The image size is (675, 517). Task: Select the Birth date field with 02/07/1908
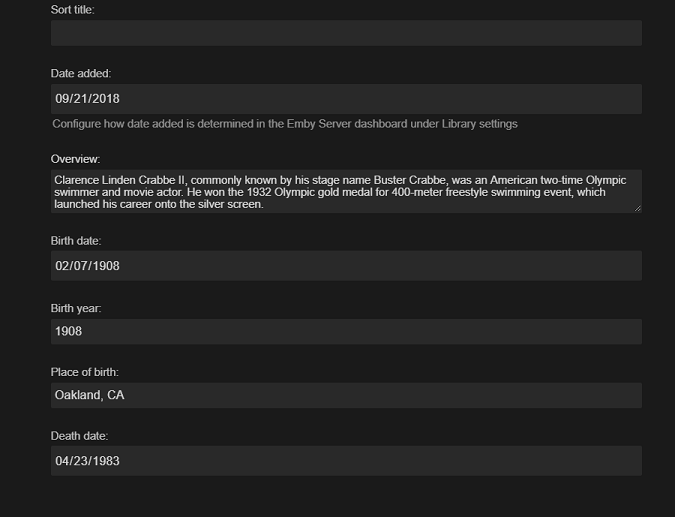point(346,266)
